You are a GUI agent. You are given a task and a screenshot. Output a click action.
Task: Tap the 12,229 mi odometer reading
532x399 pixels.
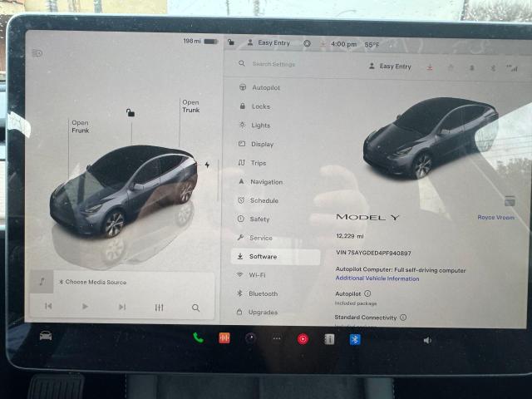pos(349,236)
